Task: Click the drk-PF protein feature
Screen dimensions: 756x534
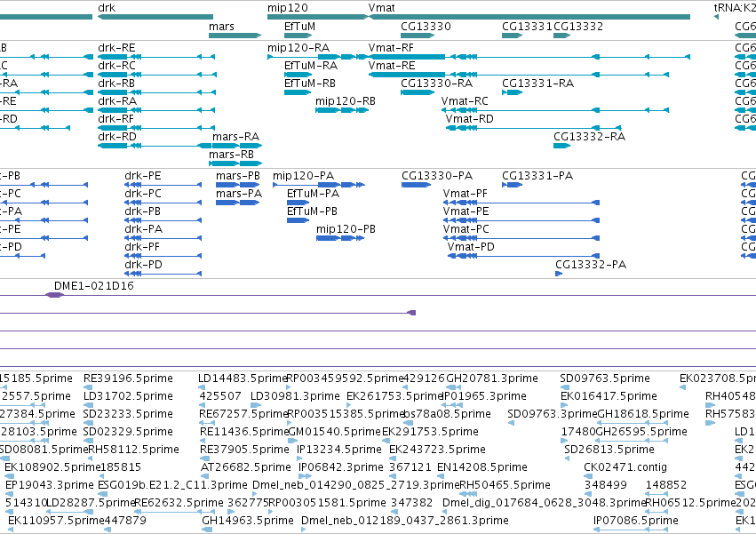Action: pyautogui.click(x=163, y=256)
